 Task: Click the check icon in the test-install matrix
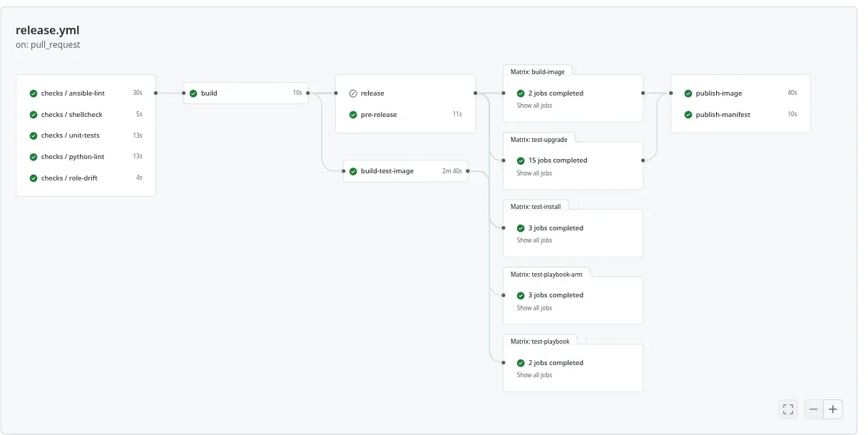point(521,228)
